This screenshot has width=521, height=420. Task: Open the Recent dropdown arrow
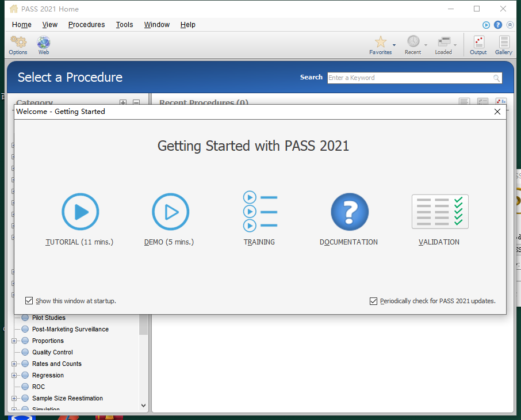(426, 45)
